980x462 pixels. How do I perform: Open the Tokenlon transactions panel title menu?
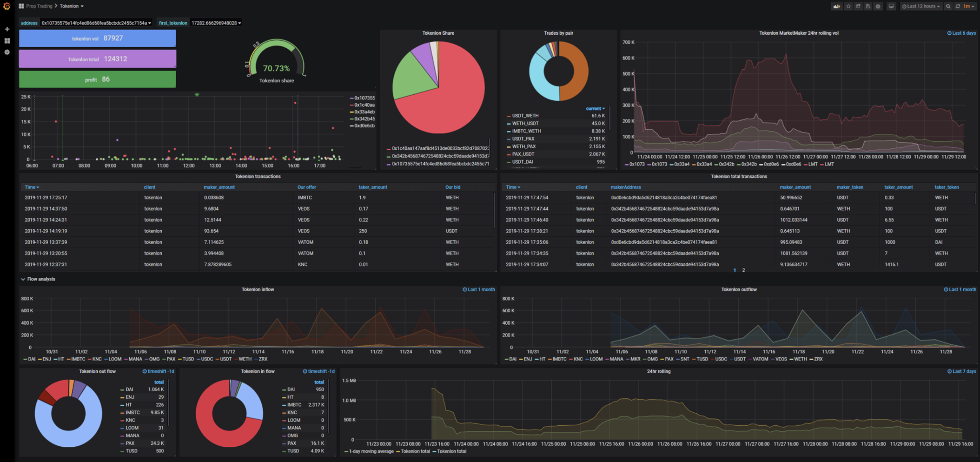click(x=258, y=177)
